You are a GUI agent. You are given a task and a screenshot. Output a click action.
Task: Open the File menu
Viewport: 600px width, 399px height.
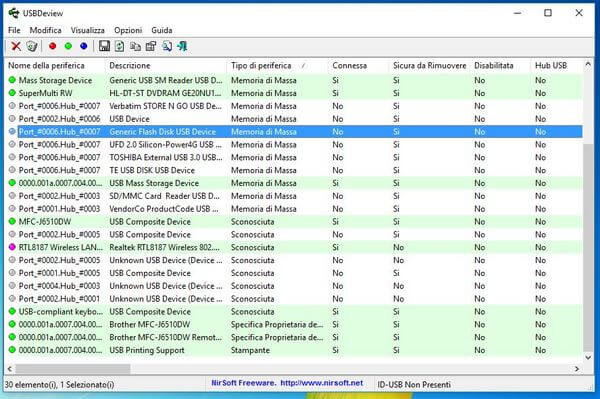pos(14,30)
